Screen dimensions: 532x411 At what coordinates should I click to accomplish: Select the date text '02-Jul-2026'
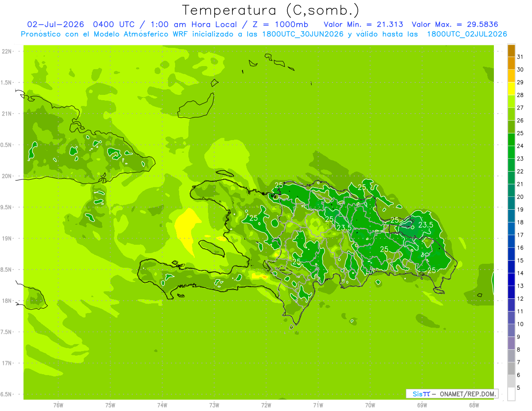[56, 24]
